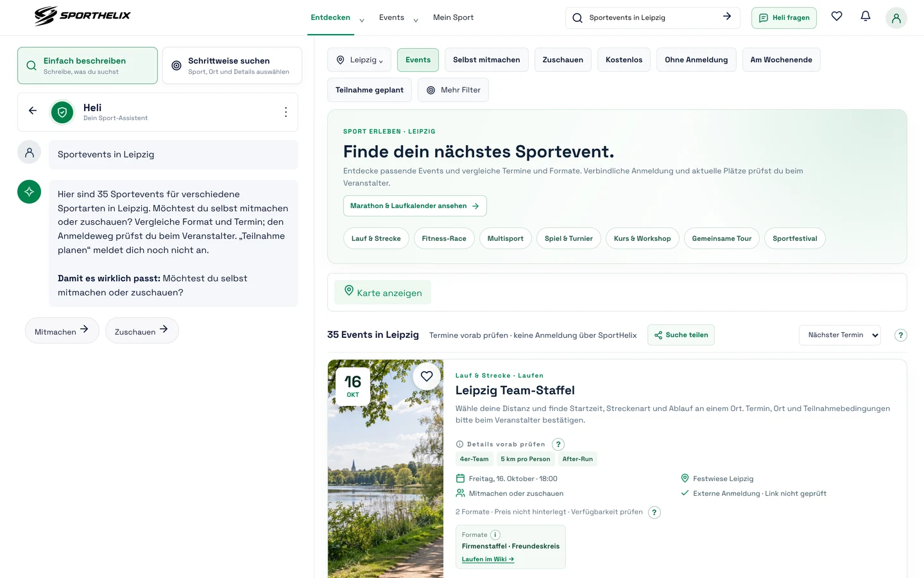The height and width of the screenshot is (578, 924).
Task: Switch to Schrittweise suchen tab
Action: coord(232,66)
